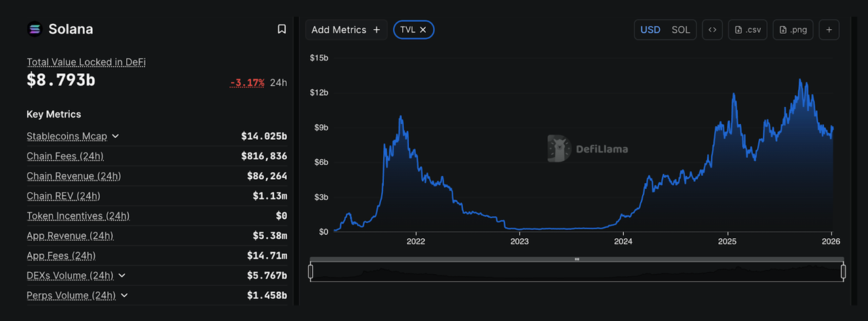Viewport: 868px width, 321px height.
Task: Click the 2026 x-axis label
Action: 831,242
